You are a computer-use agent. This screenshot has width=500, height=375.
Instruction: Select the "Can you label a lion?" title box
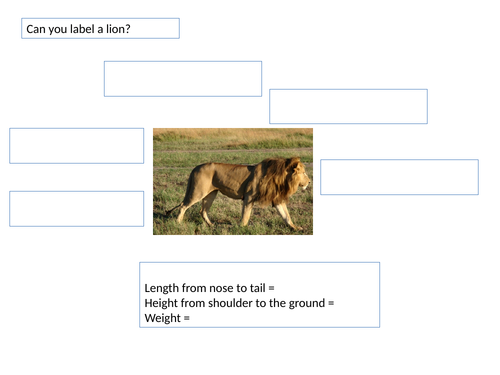100,29
